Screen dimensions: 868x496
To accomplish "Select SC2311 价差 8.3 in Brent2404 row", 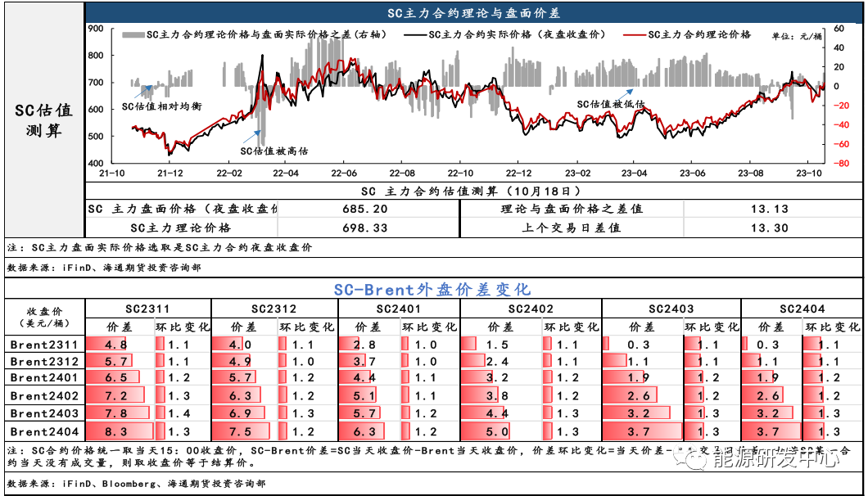I will [115, 431].
